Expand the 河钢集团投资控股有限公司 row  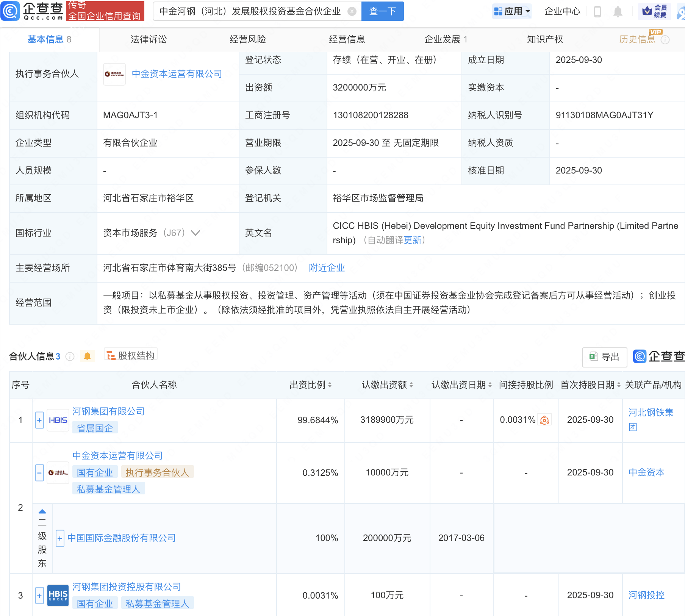pyautogui.click(x=39, y=596)
